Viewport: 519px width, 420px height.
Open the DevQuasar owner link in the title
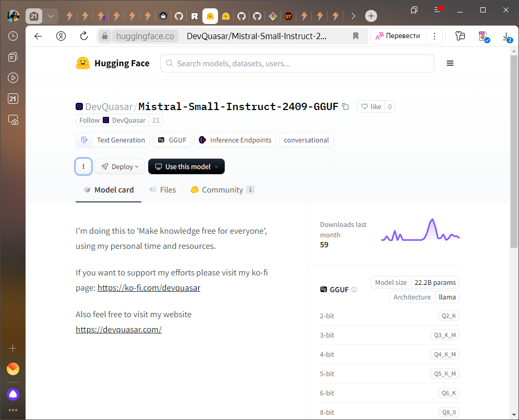109,106
